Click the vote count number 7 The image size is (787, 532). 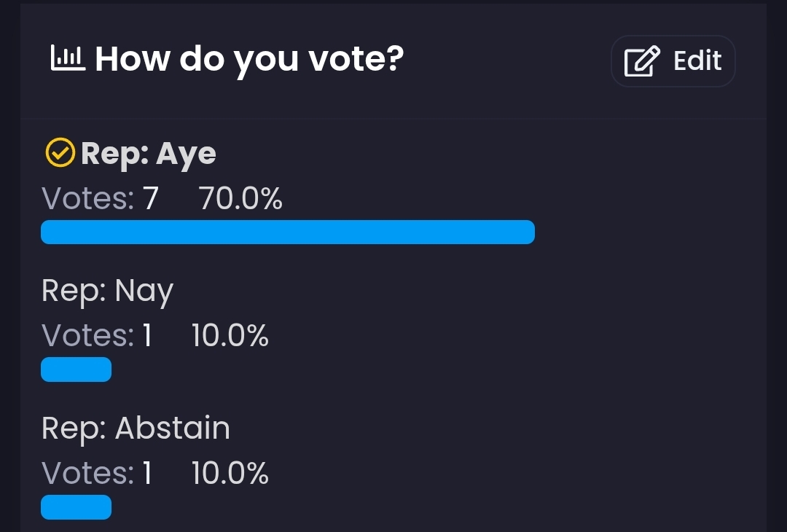[x=151, y=198]
